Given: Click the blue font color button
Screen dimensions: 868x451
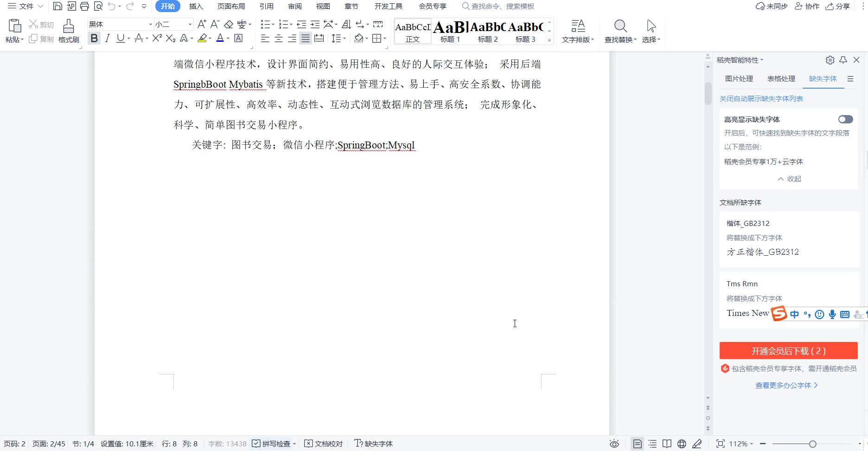Looking at the screenshot, I should pyautogui.click(x=220, y=38).
